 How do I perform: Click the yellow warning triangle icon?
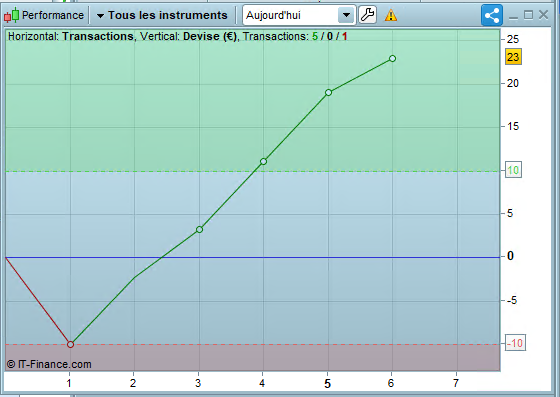[x=391, y=15]
